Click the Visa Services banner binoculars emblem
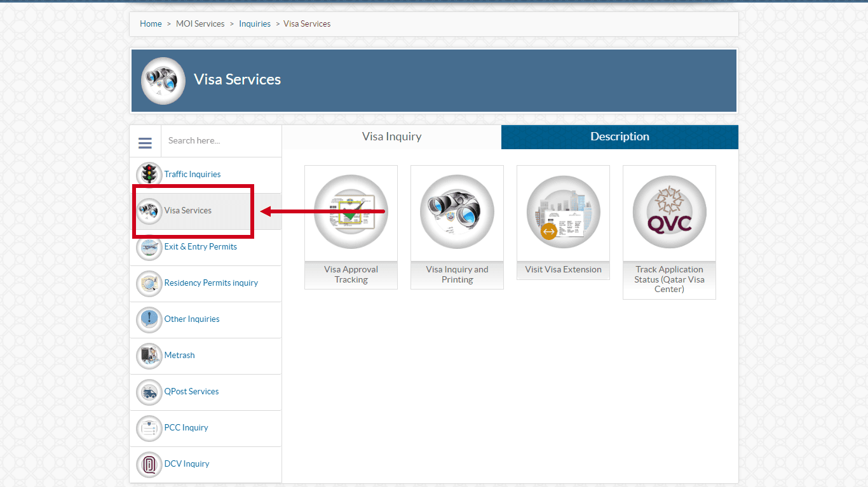The width and height of the screenshot is (868, 487). pos(163,81)
